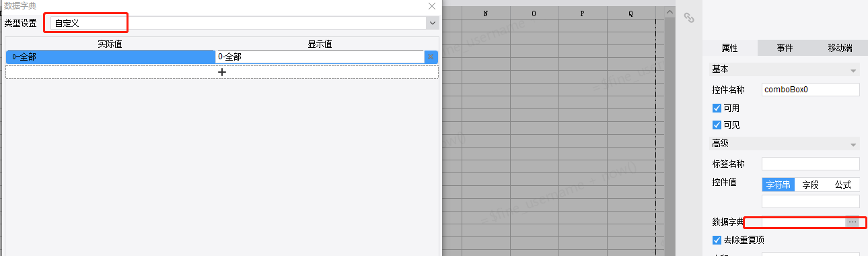
Task: Select spreadsheet column P header
Action: click(583, 13)
